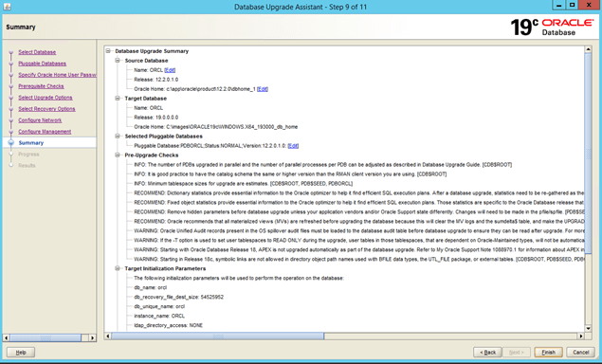Open the Select Recovery Options step
The height and width of the screenshot is (364, 602).
pos(46,109)
